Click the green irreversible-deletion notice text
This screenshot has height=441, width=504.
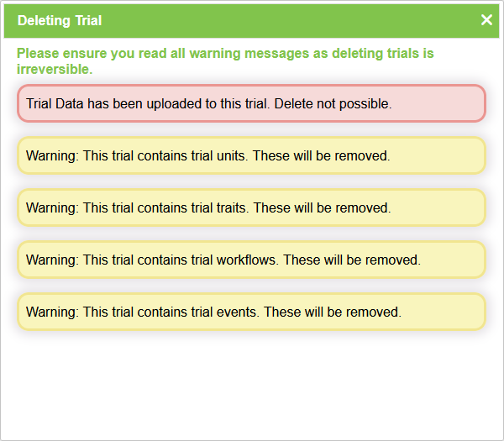225,54
